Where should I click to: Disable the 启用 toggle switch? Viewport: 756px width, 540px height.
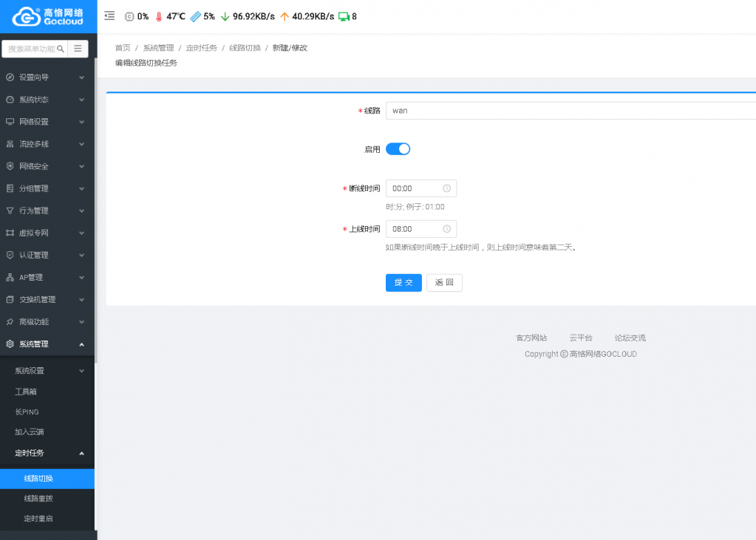[x=398, y=149]
